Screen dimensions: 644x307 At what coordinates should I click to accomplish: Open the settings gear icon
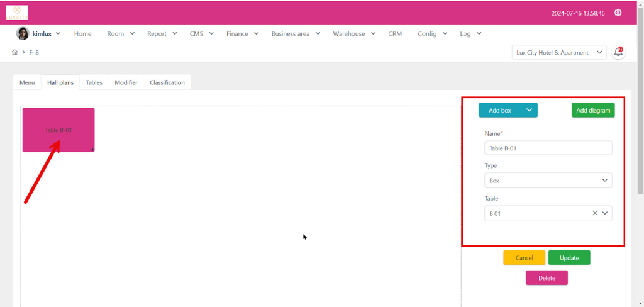click(618, 13)
